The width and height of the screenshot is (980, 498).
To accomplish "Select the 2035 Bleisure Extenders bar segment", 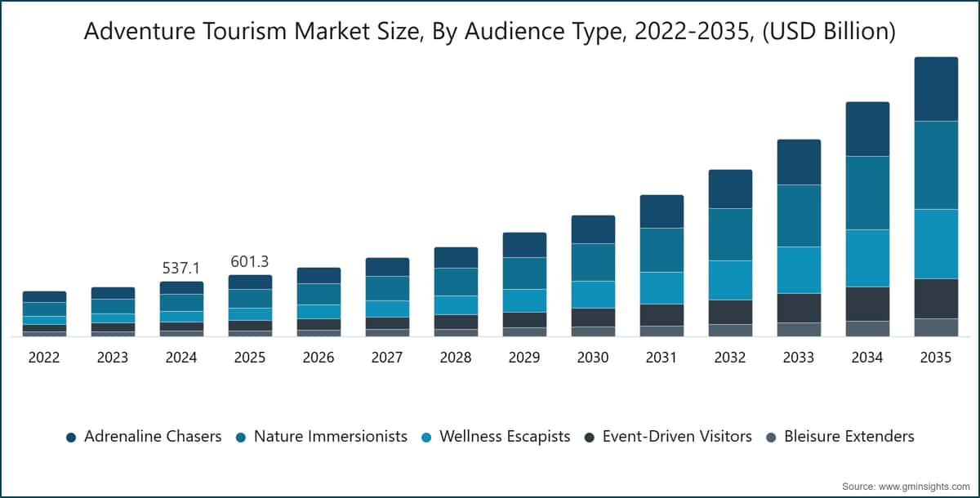I will [936, 327].
